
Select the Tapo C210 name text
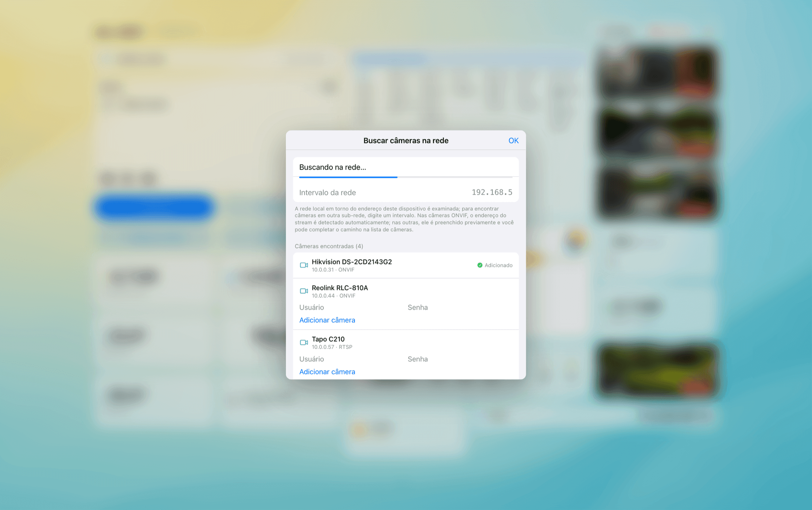(x=328, y=339)
